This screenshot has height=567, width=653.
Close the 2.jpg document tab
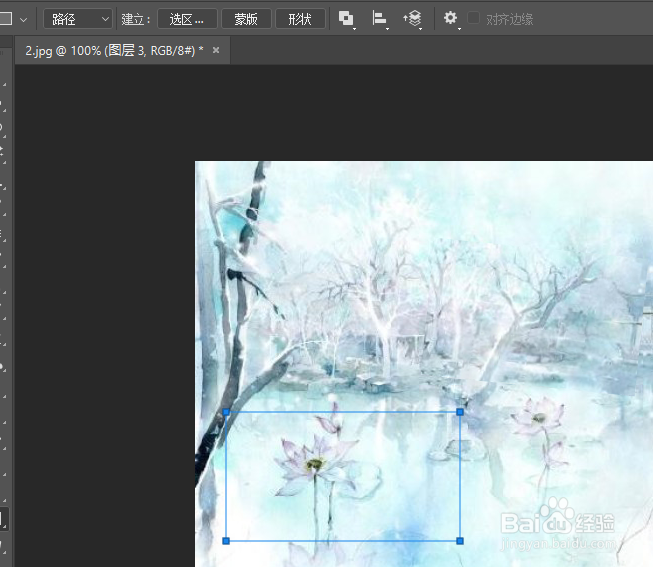(216, 50)
